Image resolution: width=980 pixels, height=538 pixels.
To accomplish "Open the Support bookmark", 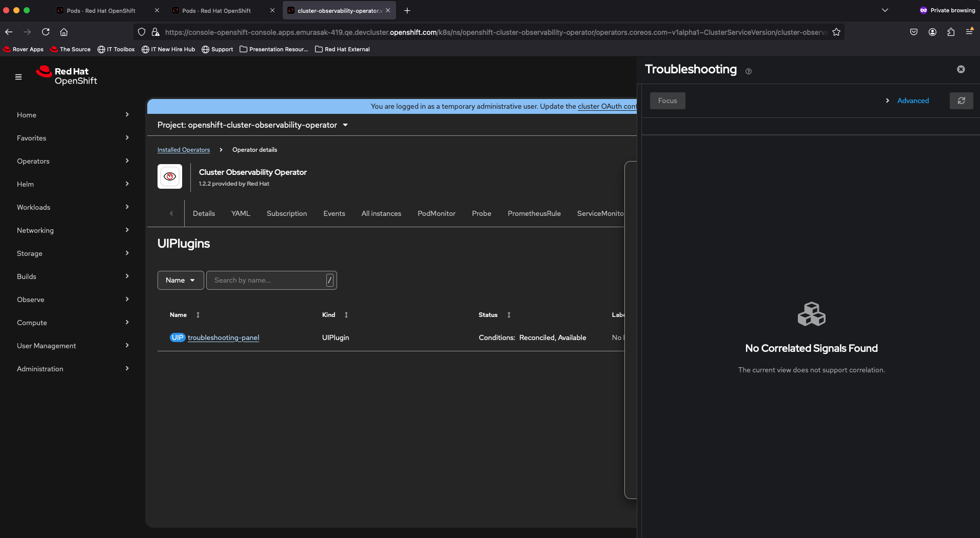I will click(218, 49).
